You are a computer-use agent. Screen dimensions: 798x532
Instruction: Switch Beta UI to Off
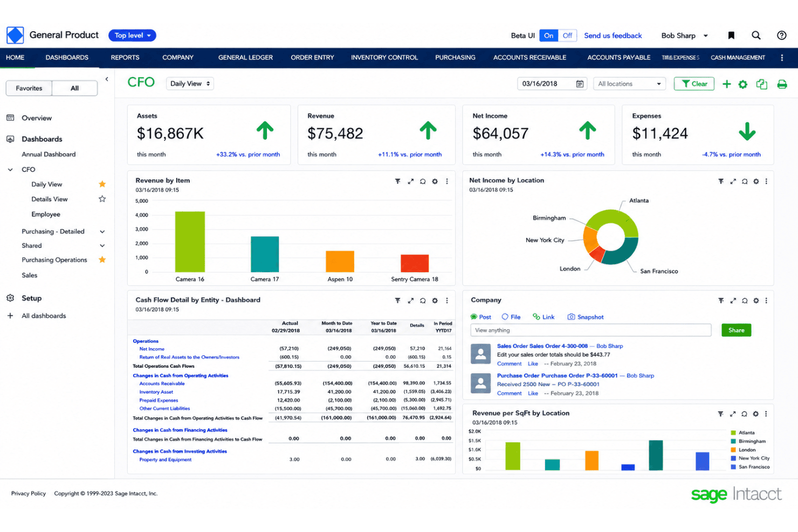(x=567, y=36)
